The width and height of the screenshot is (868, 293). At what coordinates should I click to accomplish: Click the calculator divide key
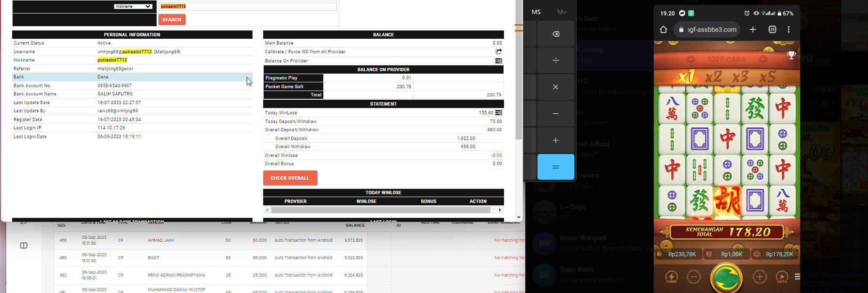pos(556,61)
